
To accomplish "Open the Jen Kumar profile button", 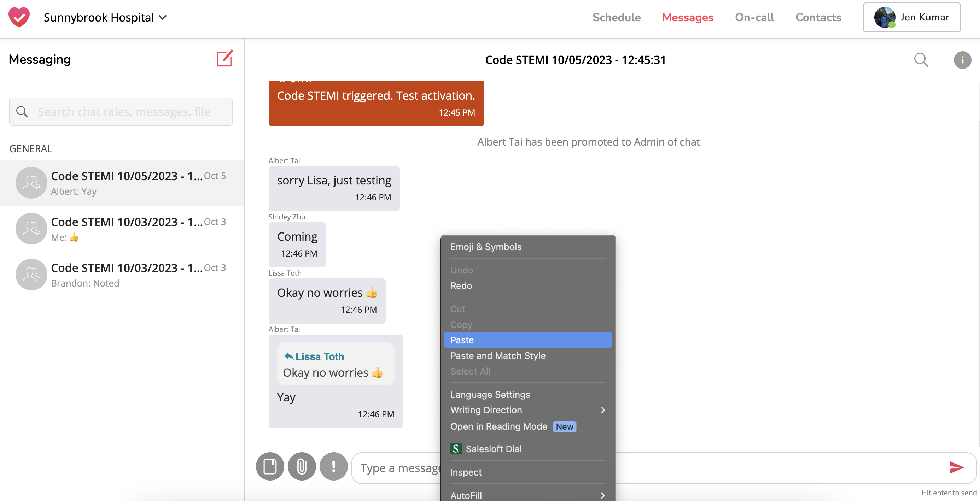I will click(x=911, y=17).
